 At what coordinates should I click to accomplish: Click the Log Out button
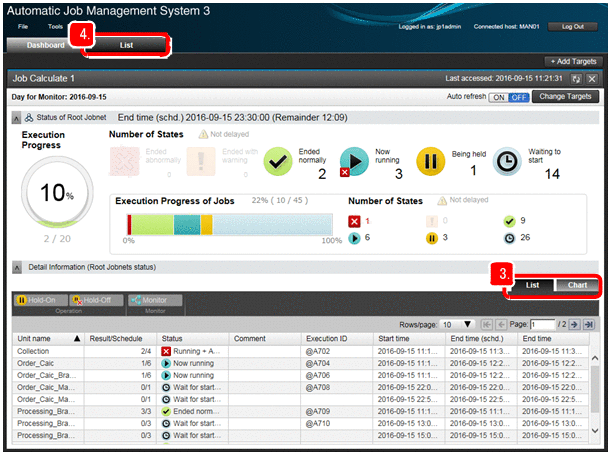click(573, 26)
